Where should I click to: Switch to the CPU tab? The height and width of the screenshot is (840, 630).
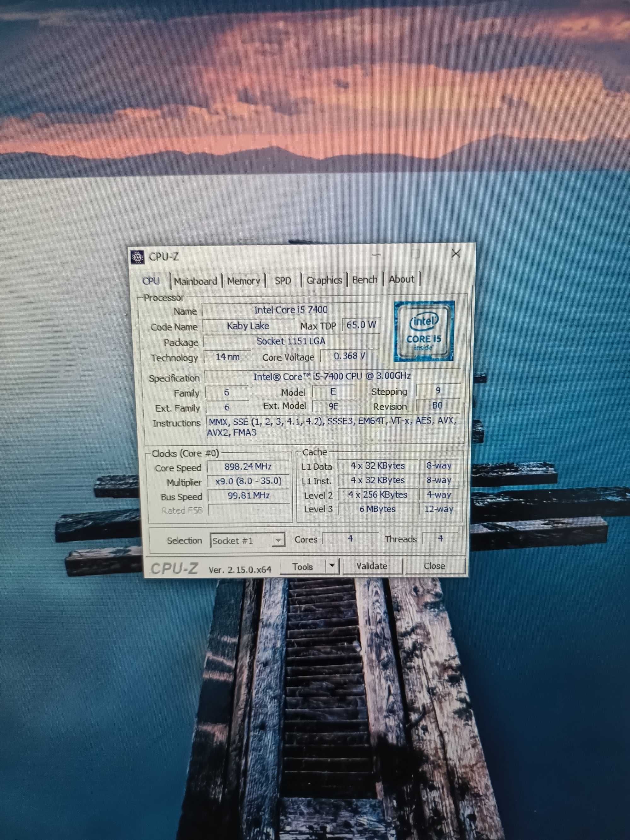(151, 281)
